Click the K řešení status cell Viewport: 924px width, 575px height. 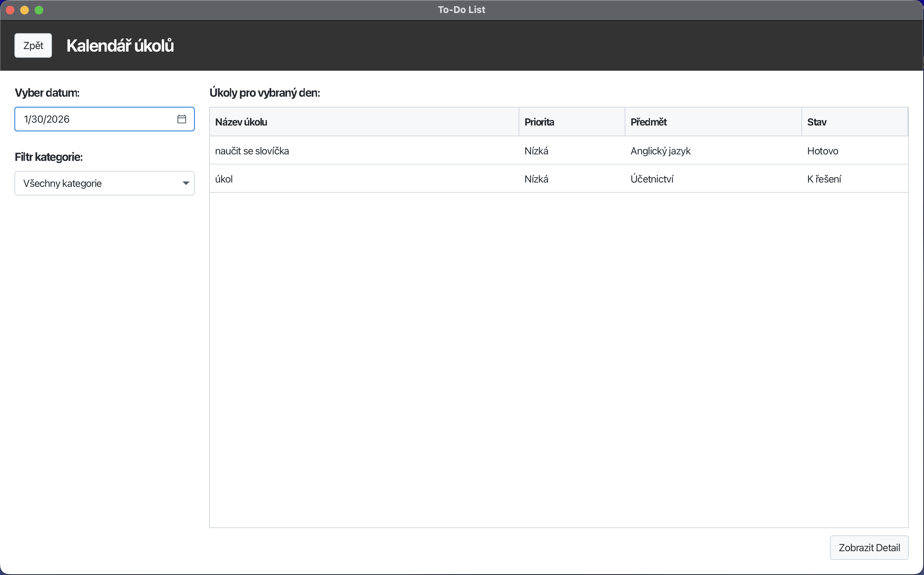pos(824,179)
